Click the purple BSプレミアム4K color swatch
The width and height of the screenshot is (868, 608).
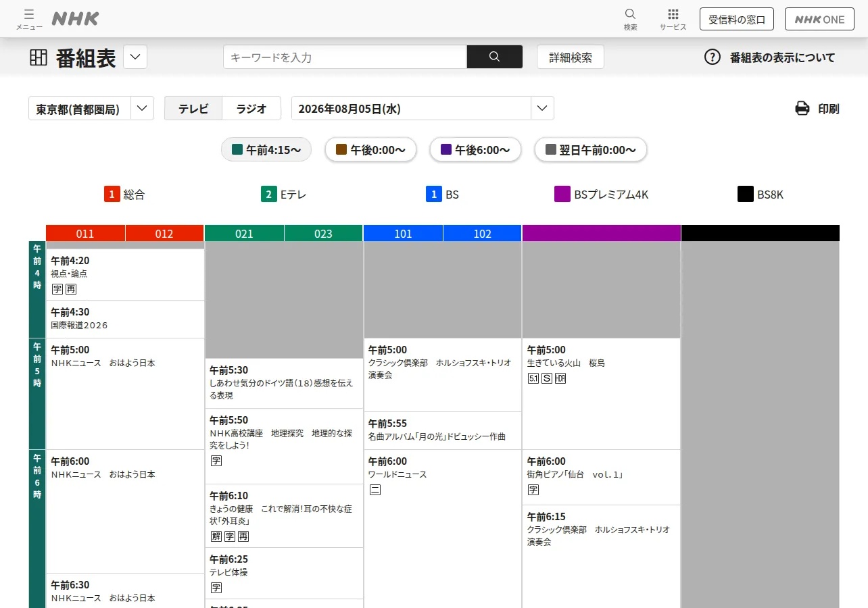point(562,195)
